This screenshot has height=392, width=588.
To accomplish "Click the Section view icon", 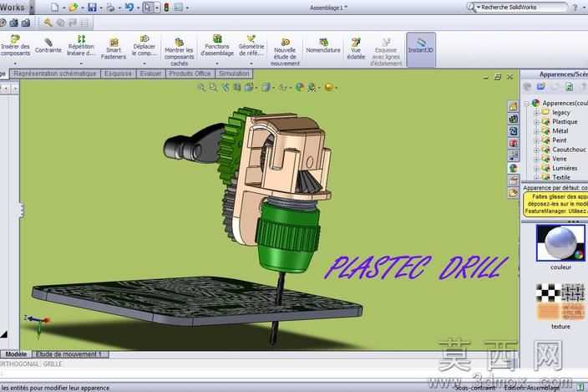I will click(237, 88).
